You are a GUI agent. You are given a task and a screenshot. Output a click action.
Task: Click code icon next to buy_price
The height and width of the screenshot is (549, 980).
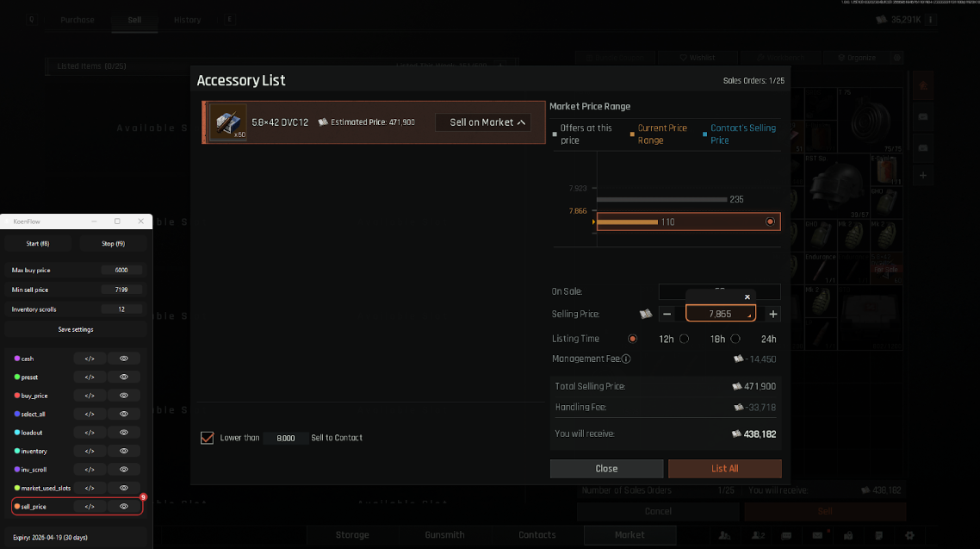pos(90,396)
